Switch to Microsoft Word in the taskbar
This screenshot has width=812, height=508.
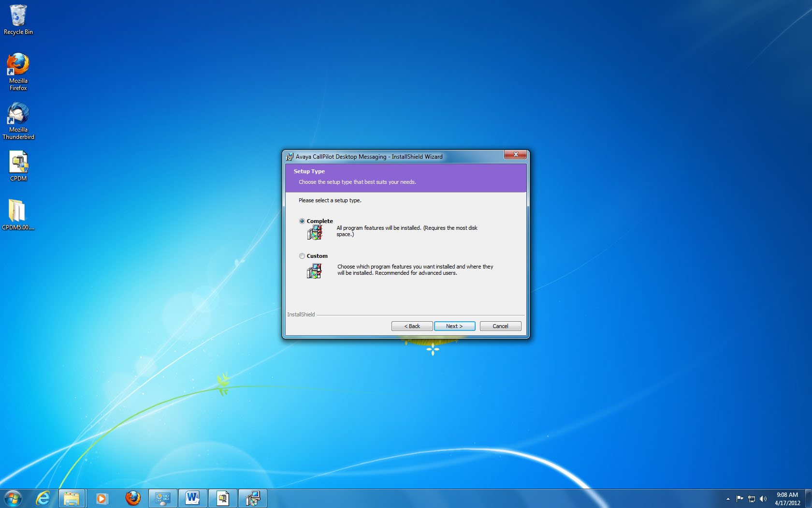[x=193, y=498]
